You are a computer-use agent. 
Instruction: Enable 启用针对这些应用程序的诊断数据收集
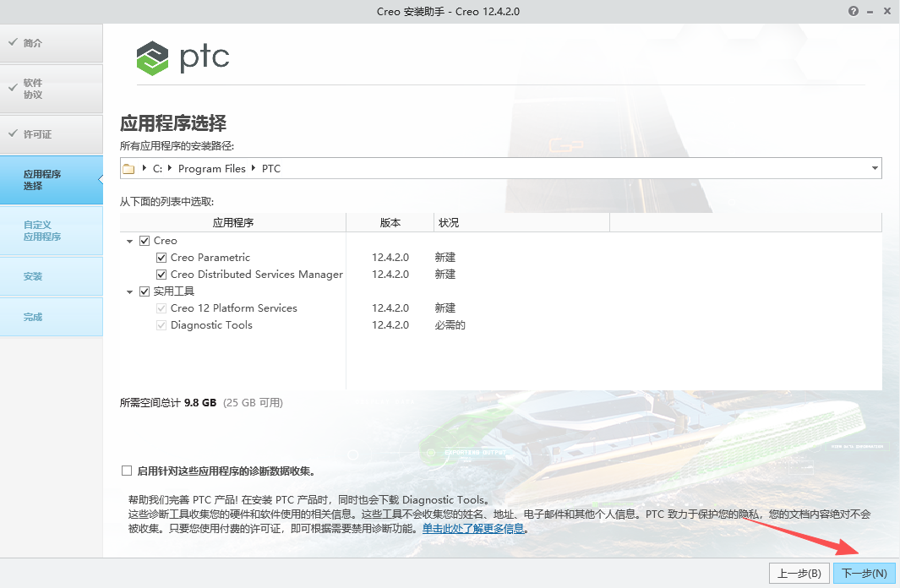click(x=127, y=471)
